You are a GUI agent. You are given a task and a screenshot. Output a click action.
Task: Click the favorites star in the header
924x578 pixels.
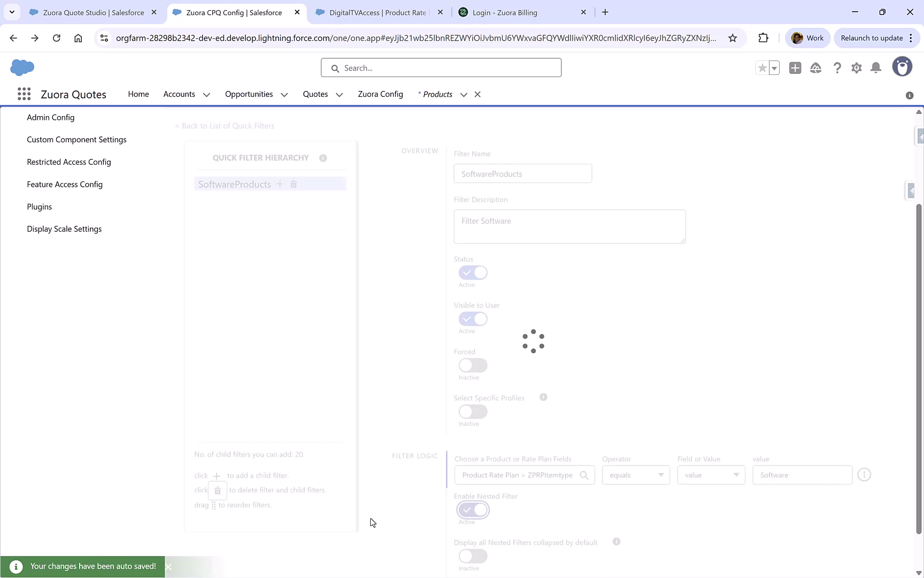762,67
